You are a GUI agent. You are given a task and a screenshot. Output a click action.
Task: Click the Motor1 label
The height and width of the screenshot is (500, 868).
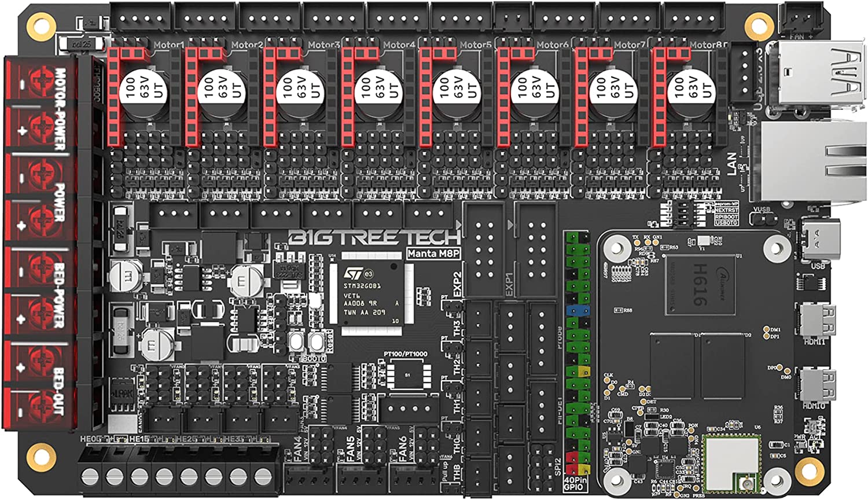(169, 45)
